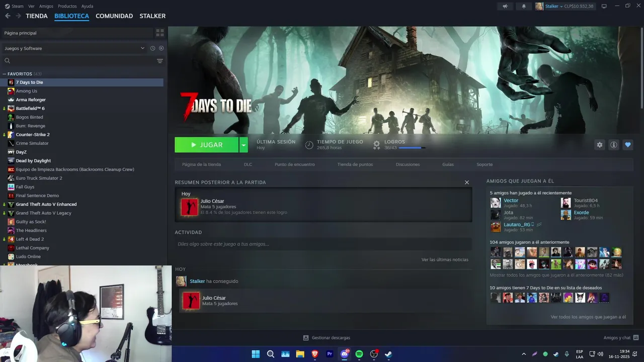Open Spotify from the Windows taskbar
The image size is (644, 362).
pos(359,354)
